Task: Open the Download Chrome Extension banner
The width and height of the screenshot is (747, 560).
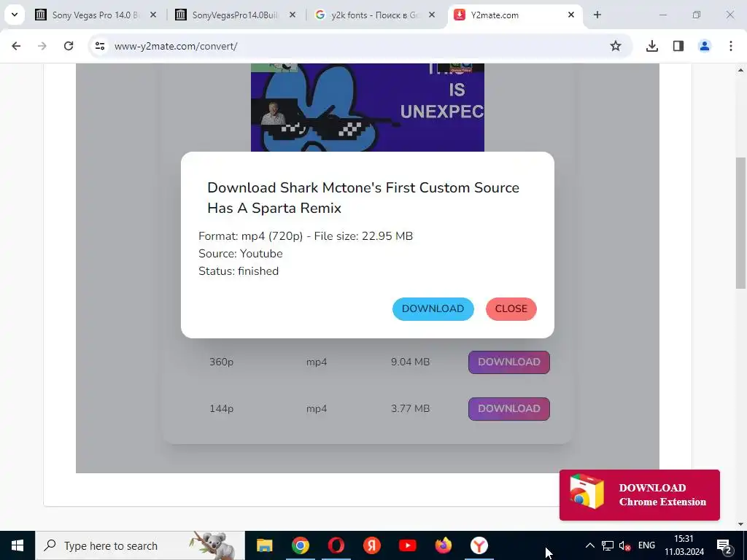Action: click(639, 495)
